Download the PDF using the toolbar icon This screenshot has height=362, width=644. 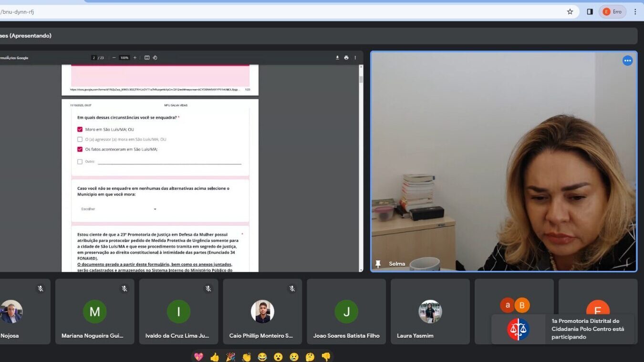(337, 58)
